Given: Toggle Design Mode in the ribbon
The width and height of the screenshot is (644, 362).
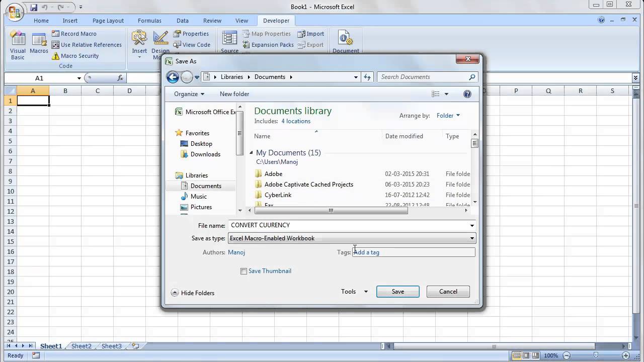Looking at the screenshot, I should pyautogui.click(x=160, y=45).
